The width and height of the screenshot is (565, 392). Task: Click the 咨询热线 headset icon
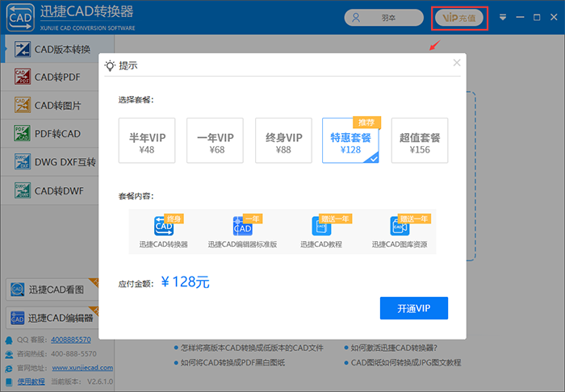point(9,354)
